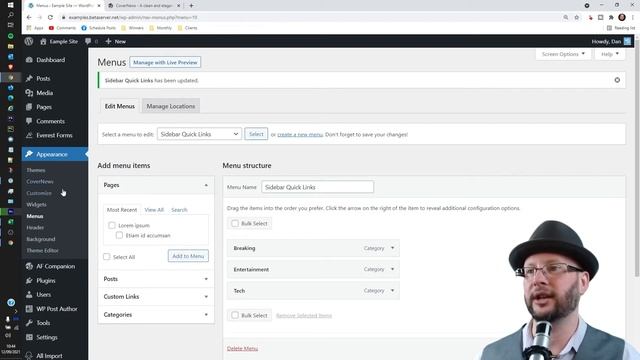Image resolution: width=640 pixels, height=360 pixels.
Task: Switch to the Manage Locations tab
Action: pos(171,106)
